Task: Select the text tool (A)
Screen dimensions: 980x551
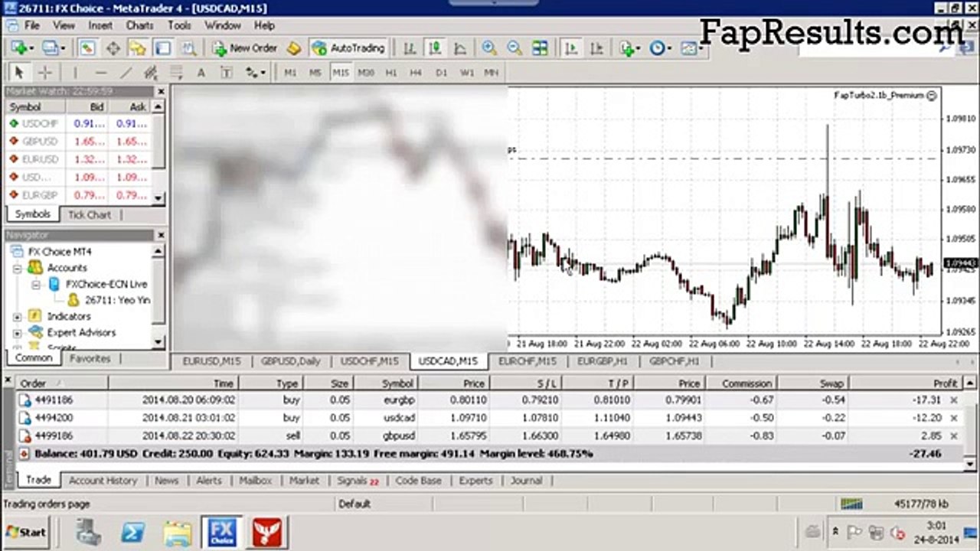Action: (x=201, y=73)
